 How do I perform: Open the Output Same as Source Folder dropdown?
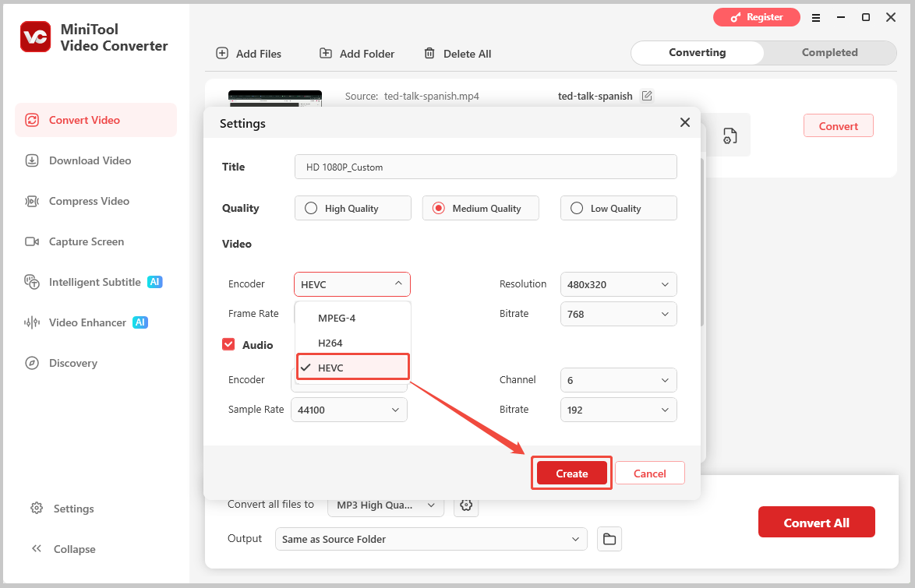431,539
